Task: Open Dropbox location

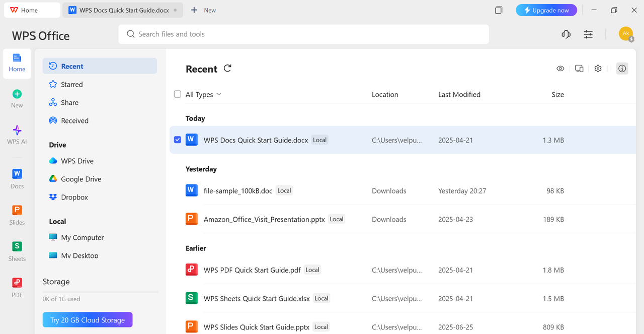Action: [100, 197]
